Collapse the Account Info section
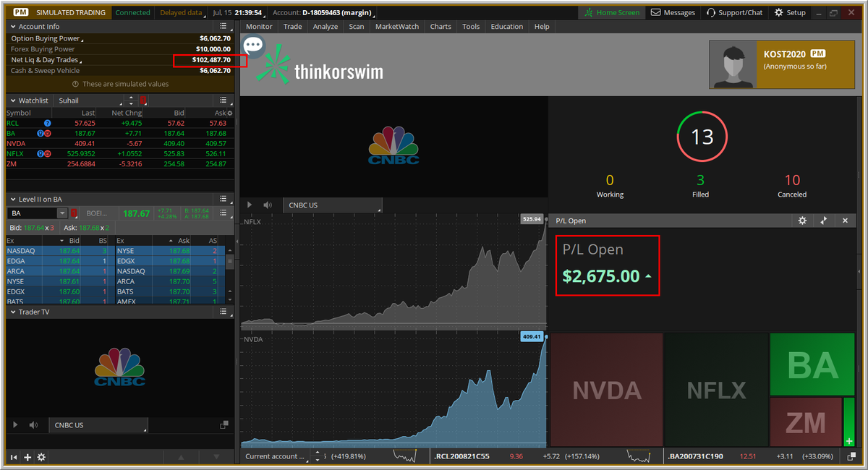Screen dimensions: 868x470 coord(12,27)
